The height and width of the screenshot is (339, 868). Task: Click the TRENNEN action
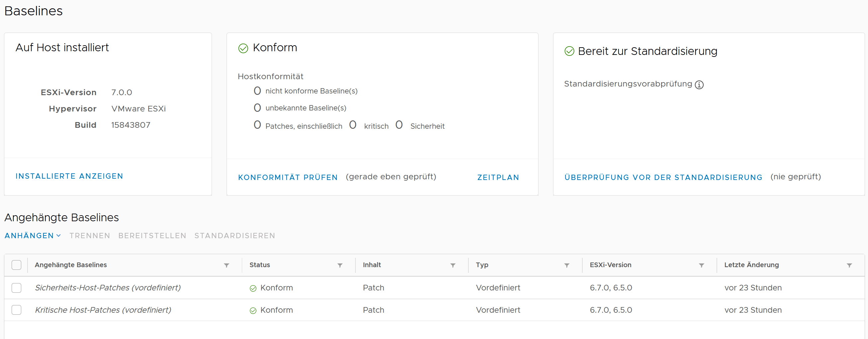pyautogui.click(x=90, y=236)
